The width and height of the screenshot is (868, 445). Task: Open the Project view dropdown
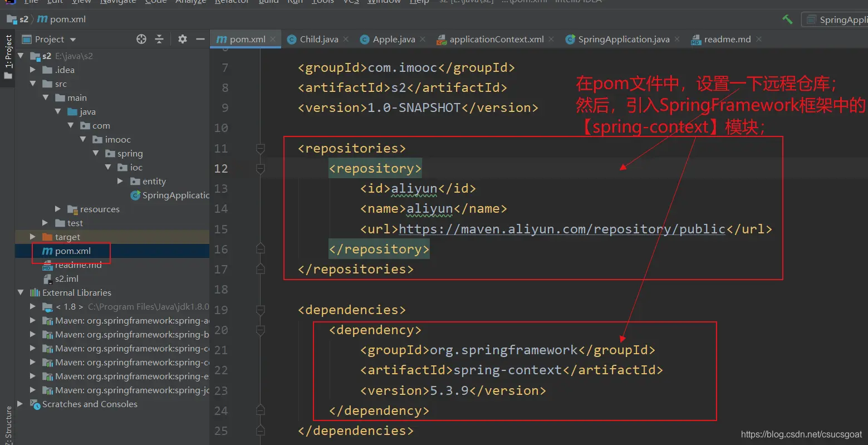73,40
